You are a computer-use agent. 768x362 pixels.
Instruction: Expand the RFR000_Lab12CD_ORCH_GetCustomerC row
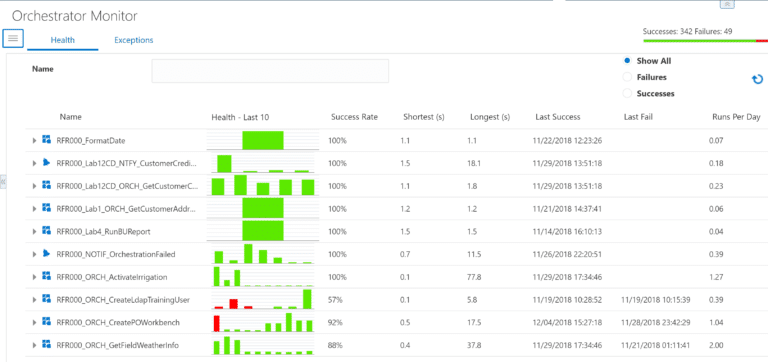coord(34,186)
